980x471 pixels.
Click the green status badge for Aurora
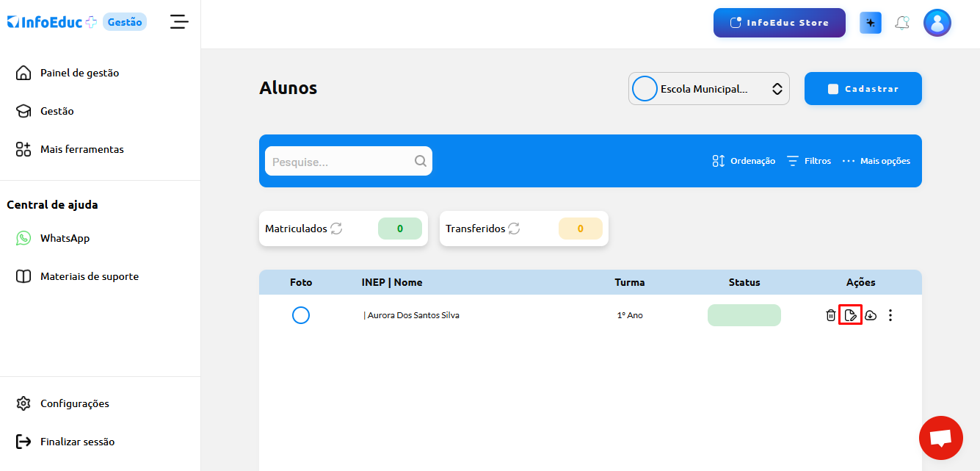coord(744,315)
